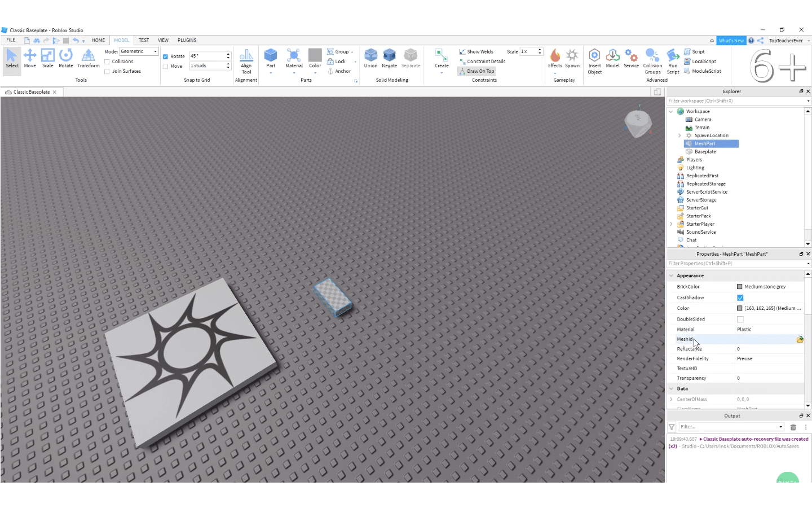Open the Mode Geometric dropdown

click(x=139, y=51)
